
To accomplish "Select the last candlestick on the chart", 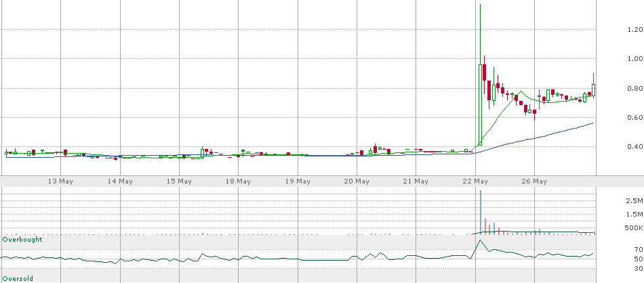I will click(593, 90).
